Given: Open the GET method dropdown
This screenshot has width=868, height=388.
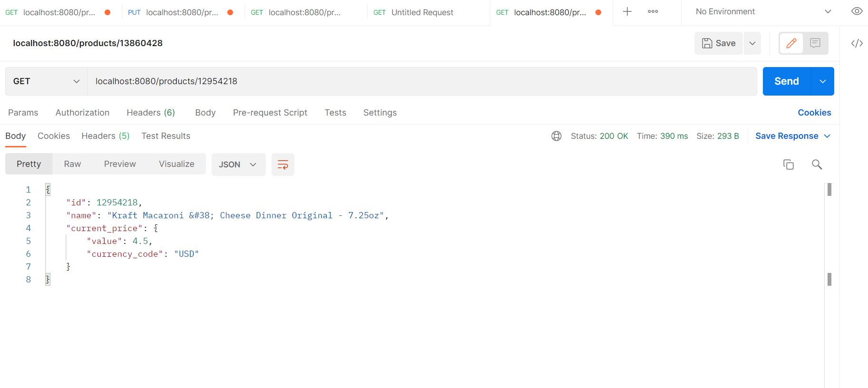Looking at the screenshot, I should 46,81.
